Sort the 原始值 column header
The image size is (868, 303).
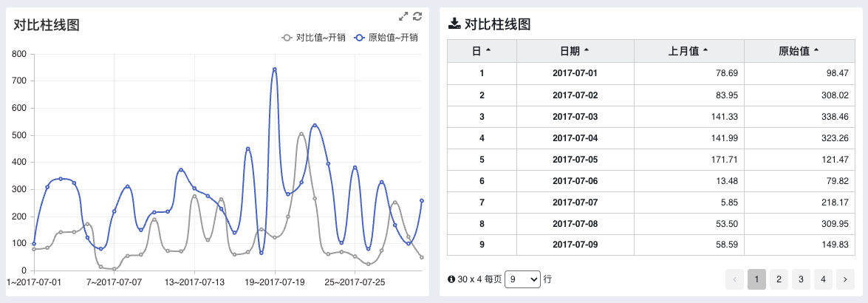point(799,51)
